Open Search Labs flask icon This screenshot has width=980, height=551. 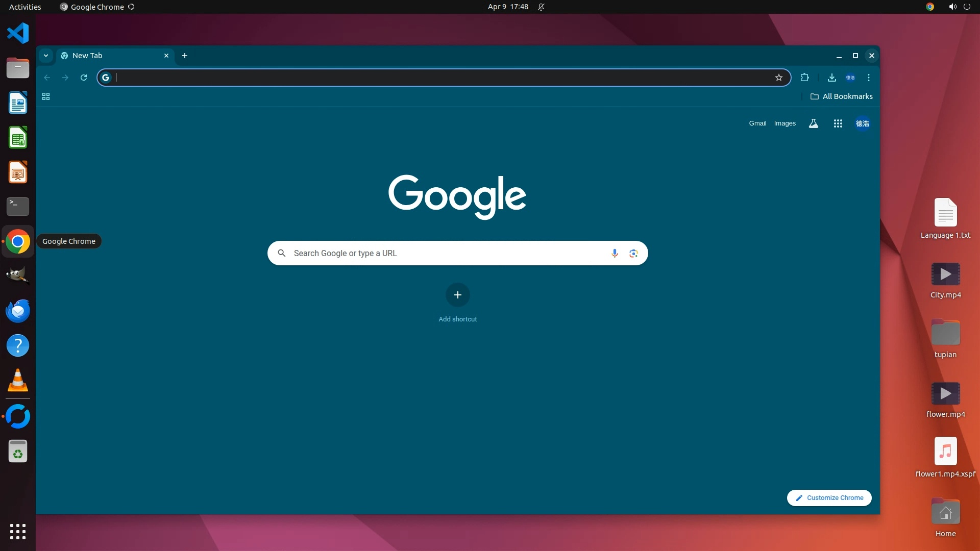pos(813,123)
